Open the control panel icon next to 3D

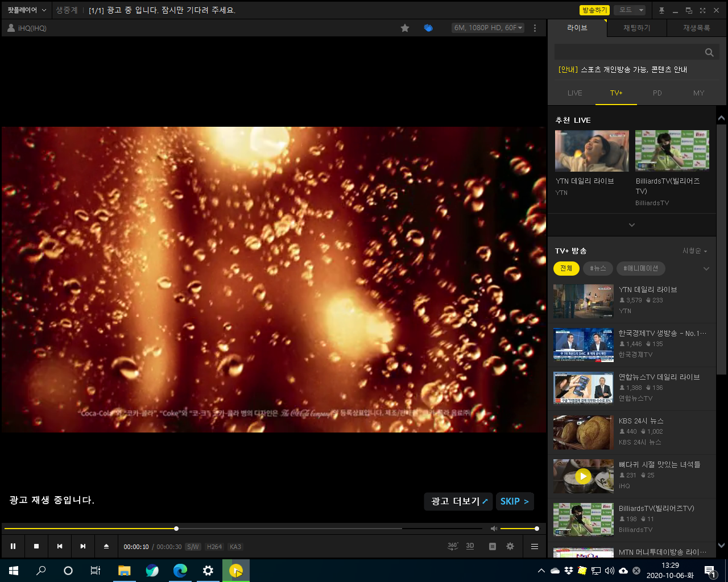(x=493, y=546)
